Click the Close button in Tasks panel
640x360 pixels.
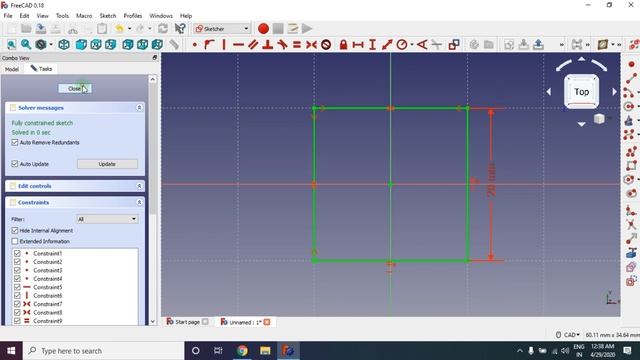click(75, 89)
